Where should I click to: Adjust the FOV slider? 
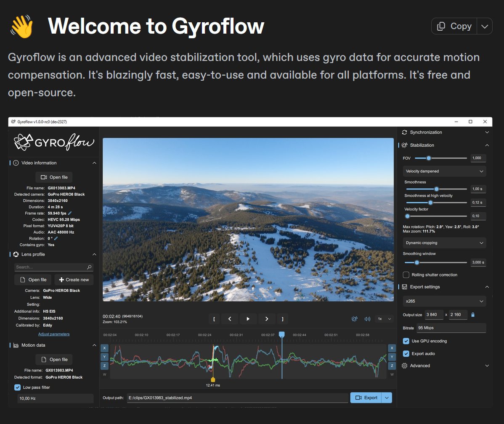click(x=440, y=158)
